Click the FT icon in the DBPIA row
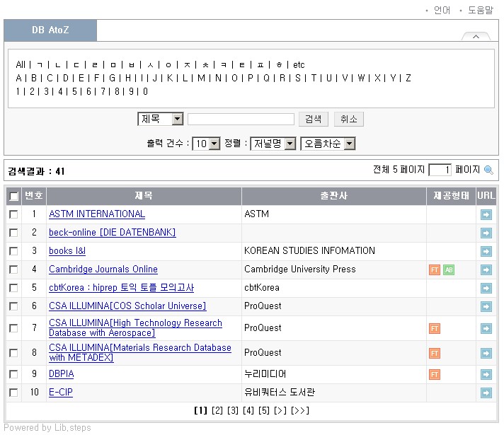Image resolution: width=504 pixels, height=435 pixels. tap(435, 374)
